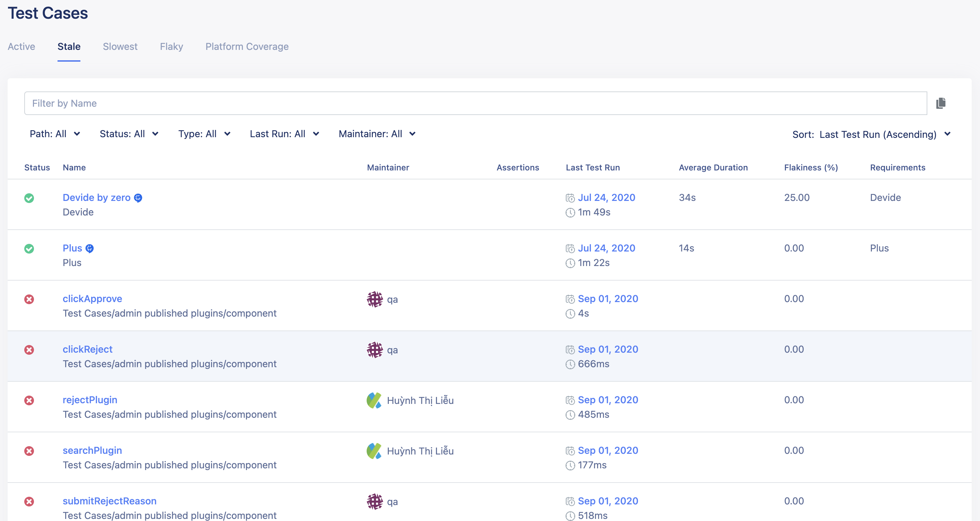980x521 pixels.
Task: Click the blue badge icon next to Plus
Action: tap(89, 248)
